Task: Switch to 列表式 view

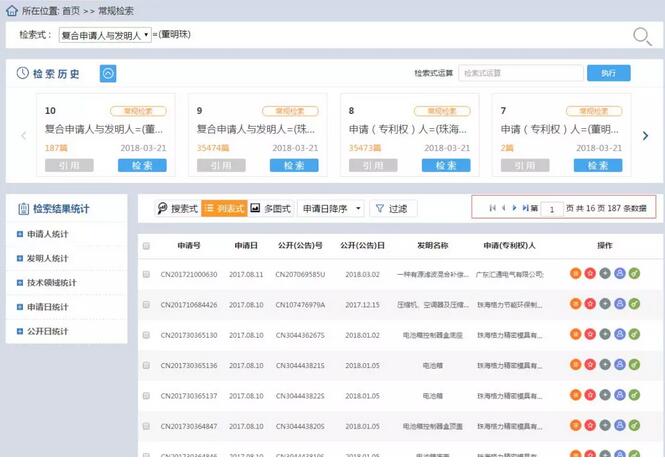Action: 224,208
